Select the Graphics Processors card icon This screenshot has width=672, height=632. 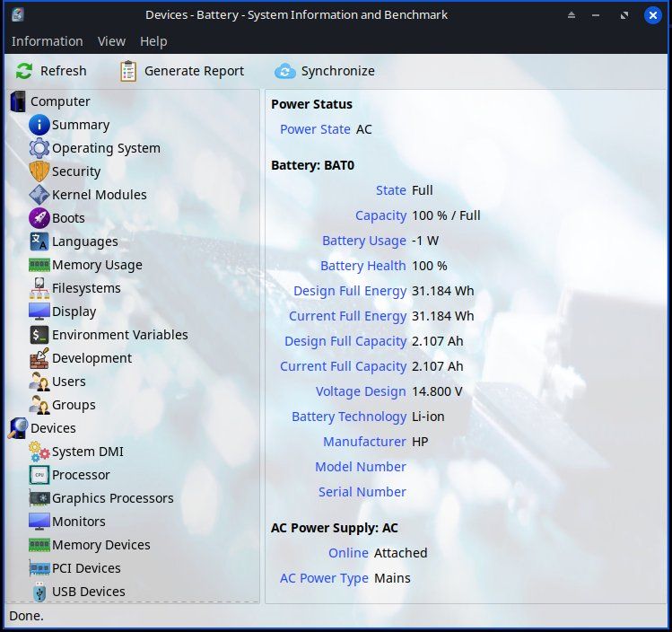coord(39,498)
